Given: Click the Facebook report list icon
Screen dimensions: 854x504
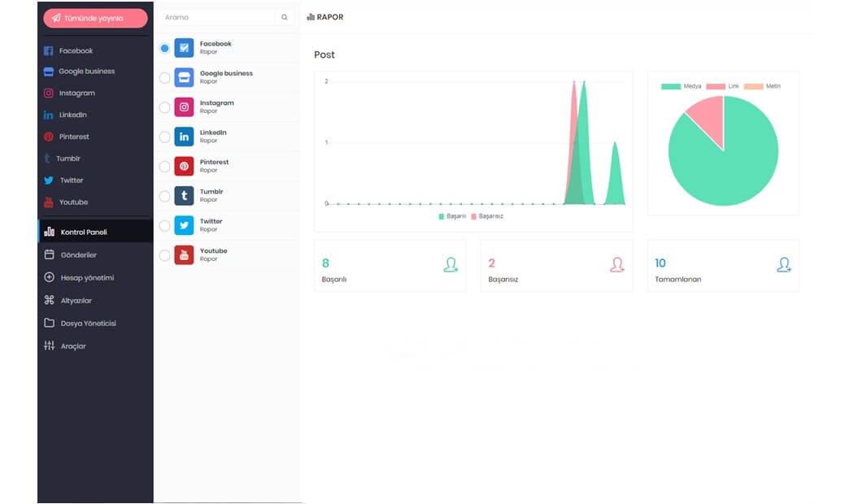Looking at the screenshot, I should [184, 48].
